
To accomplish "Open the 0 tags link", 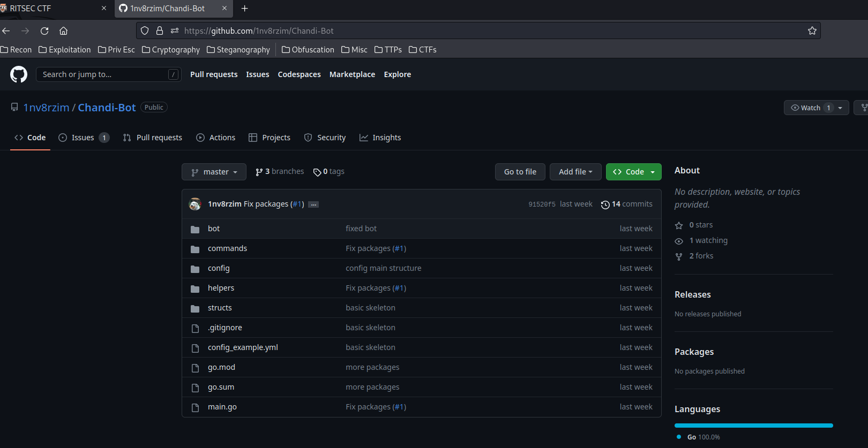I will point(329,171).
